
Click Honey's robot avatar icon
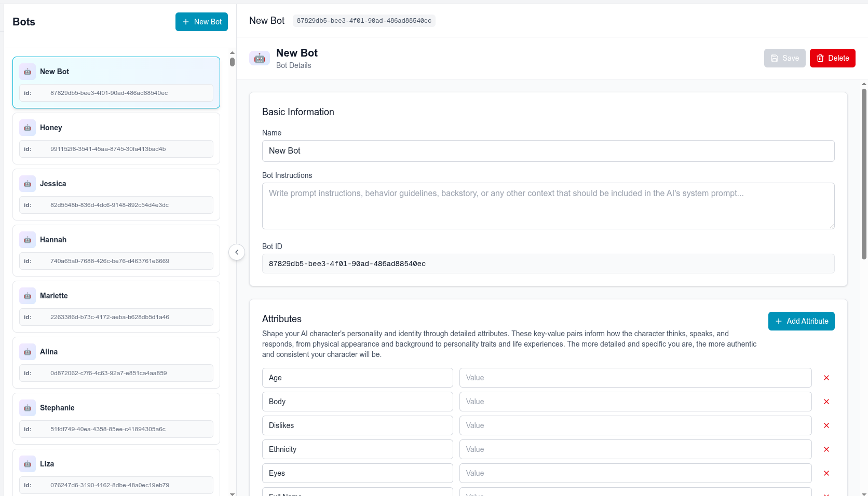tap(27, 128)
